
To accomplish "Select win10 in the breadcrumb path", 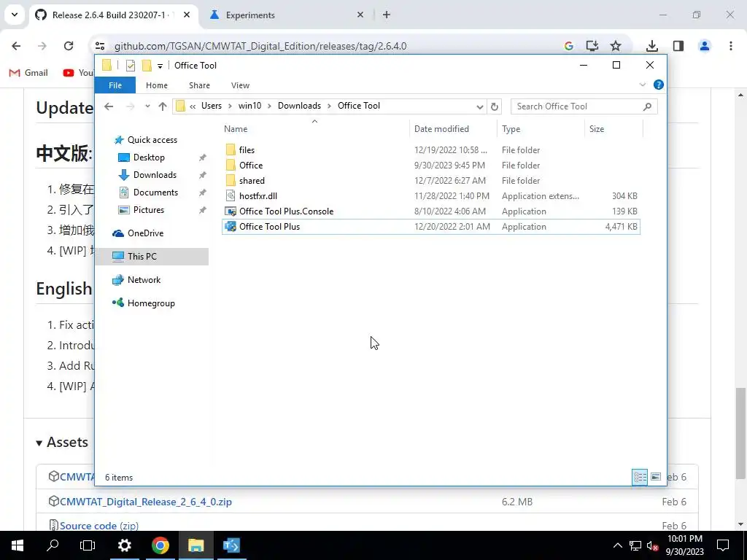I will coord(249,106).
